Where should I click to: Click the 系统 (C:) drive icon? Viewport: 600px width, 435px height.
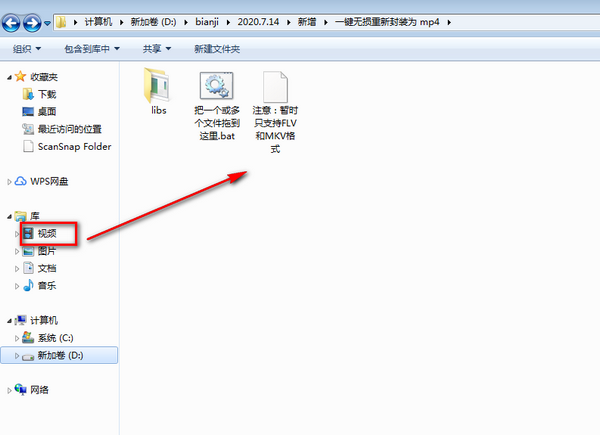28,337
